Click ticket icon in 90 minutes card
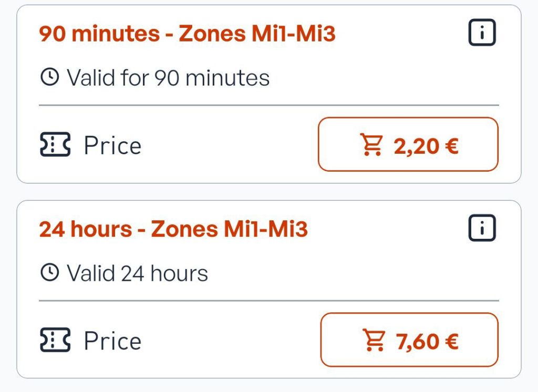538x392 pixels. click(x=55, y=145)
